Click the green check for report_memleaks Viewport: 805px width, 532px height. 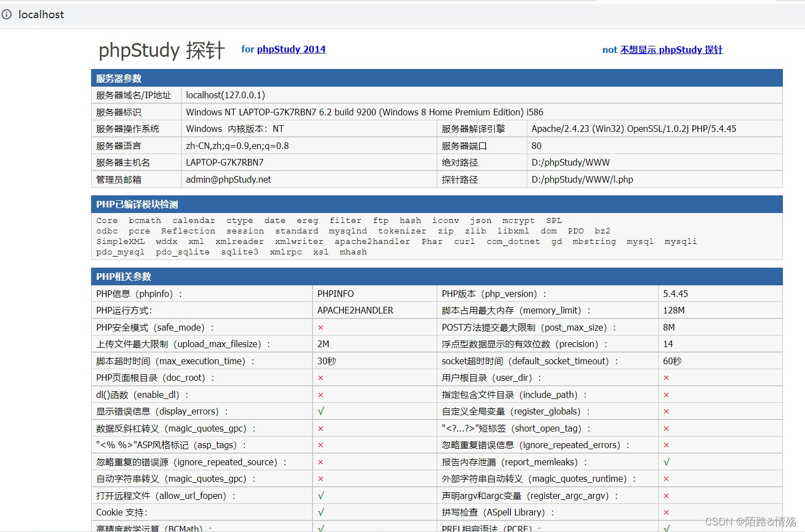(666, 462)
